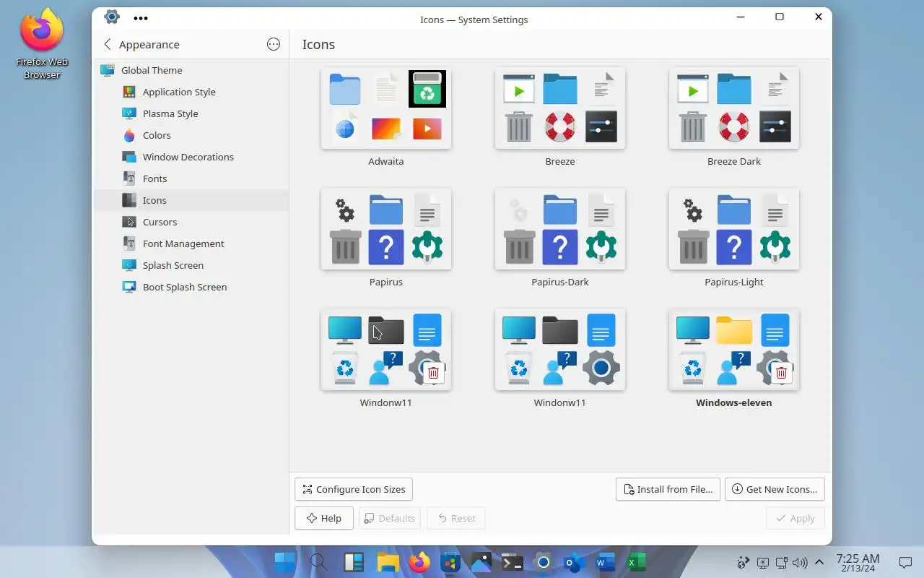Open Application Style in the sidebar
924x578 pixels.
pyautogui.click(x=191, y=92)
